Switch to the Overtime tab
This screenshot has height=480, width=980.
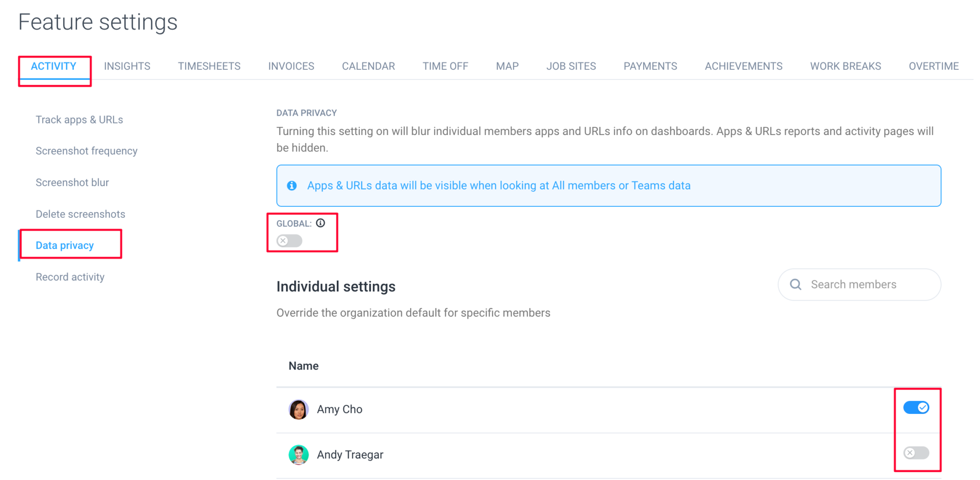click(934, 66)
